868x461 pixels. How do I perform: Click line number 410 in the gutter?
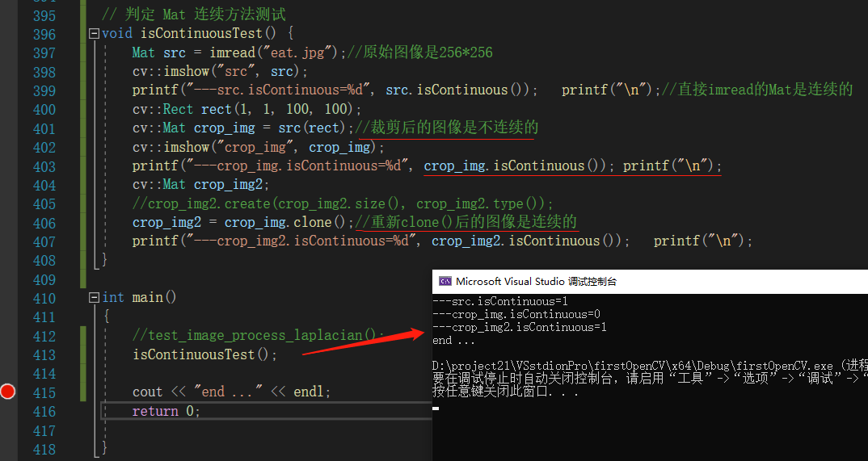point(44,299)
